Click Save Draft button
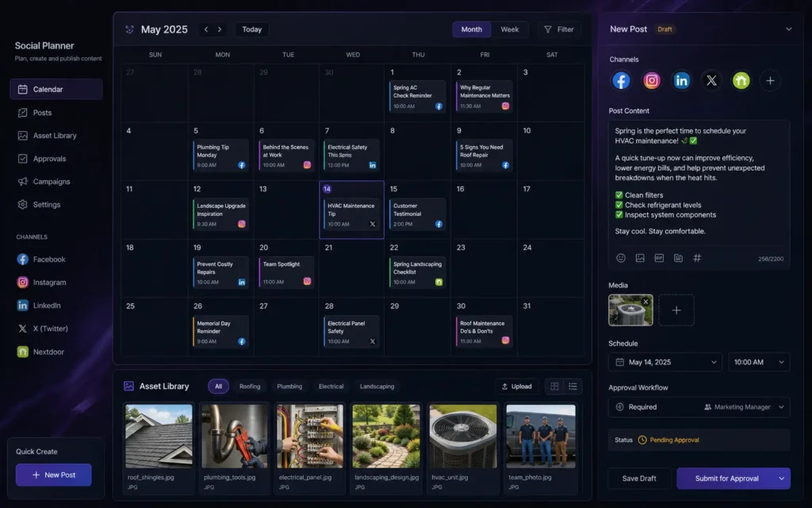The height and width of the screenshot is (508, 812). tap(639, 479)
